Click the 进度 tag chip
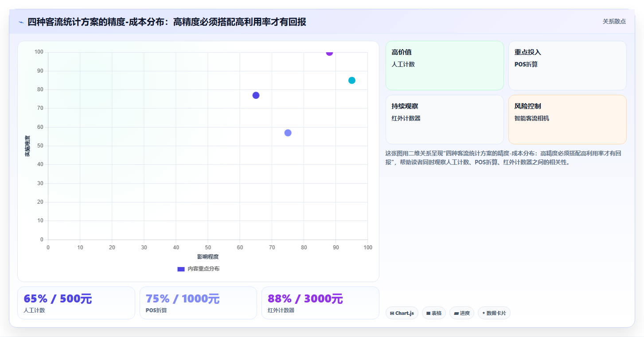This screenshot has width=644, height=337. pyautogui.click(x=462, y=313)
